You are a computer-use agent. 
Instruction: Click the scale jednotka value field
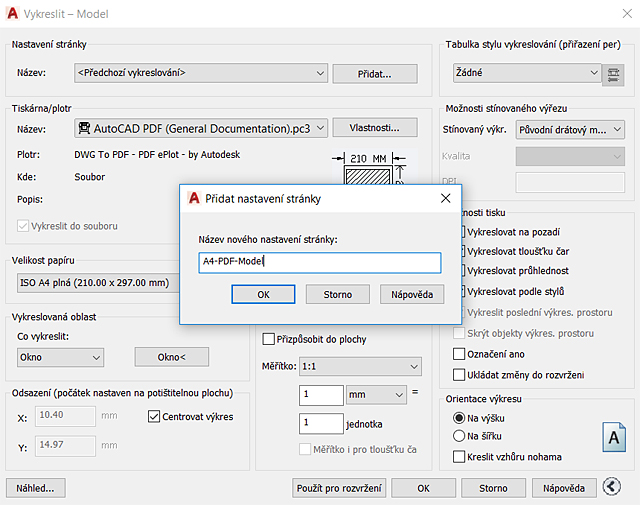[321, 423]
